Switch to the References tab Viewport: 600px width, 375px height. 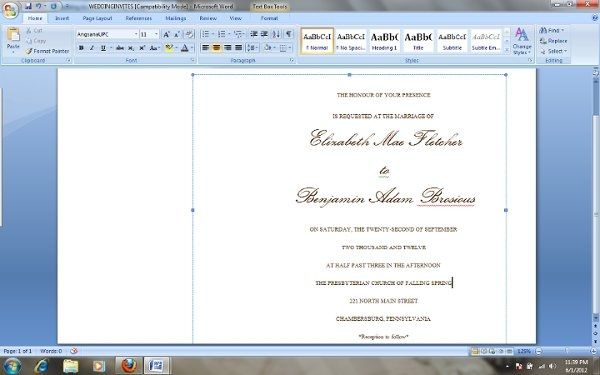click(x=139, y=18)
